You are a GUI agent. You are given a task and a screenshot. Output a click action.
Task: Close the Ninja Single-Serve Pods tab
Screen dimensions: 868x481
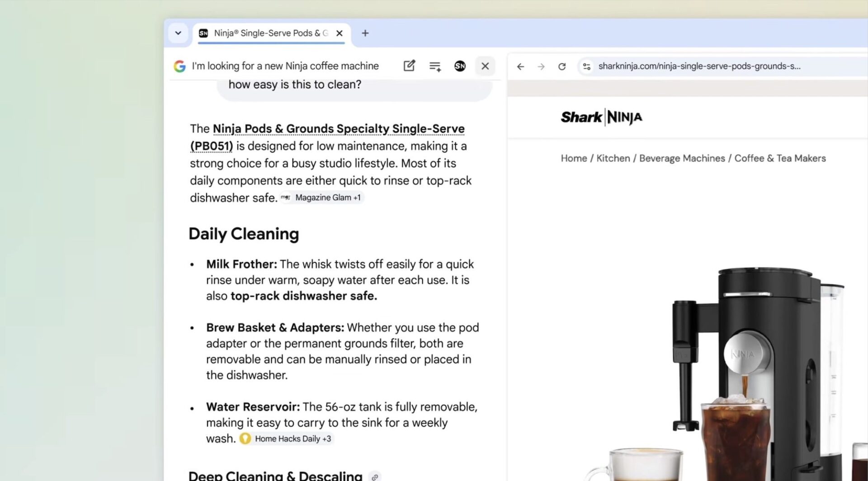point(340,33)
